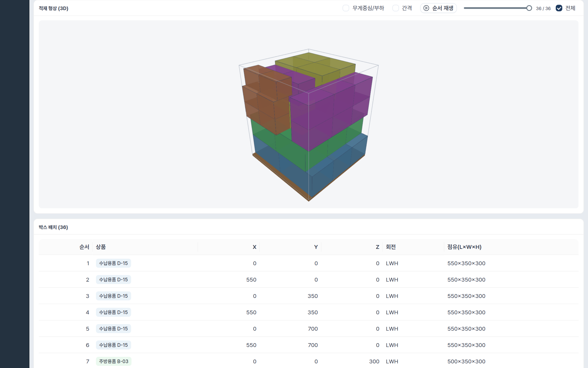The image size is (588, 368).
Task: Select 수납용품 D-15 tag in row 5
Action: pyautogui.click(x=113, y=329)
